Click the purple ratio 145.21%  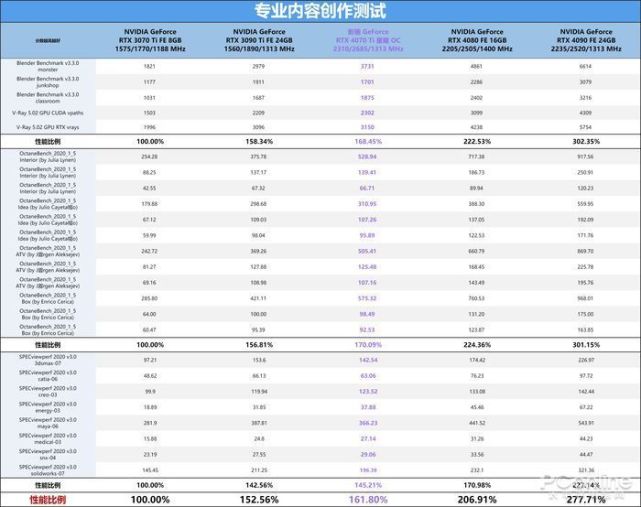[x=368, y=485]
